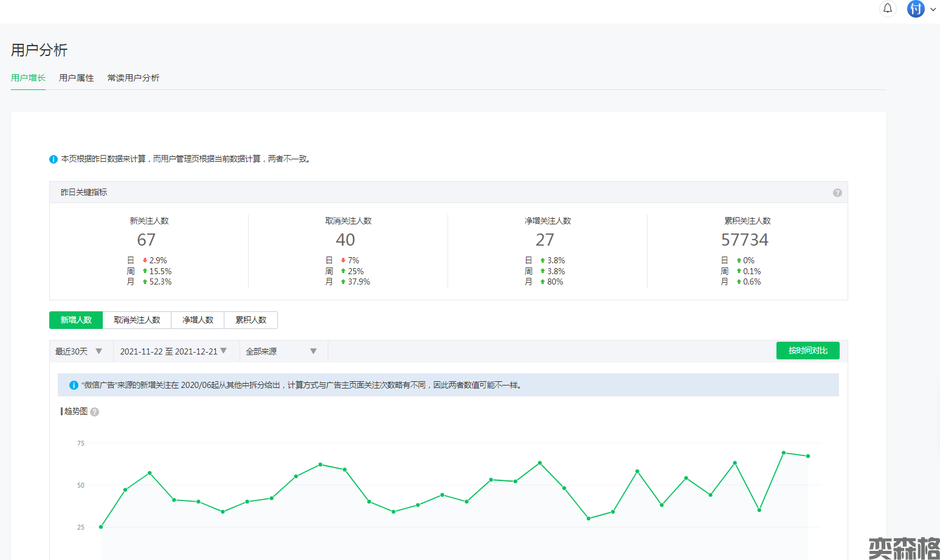Show the 净增人数 metric chart
This screenshot has width=940, height=560.
pyautogui.click(x=198, y=320)
